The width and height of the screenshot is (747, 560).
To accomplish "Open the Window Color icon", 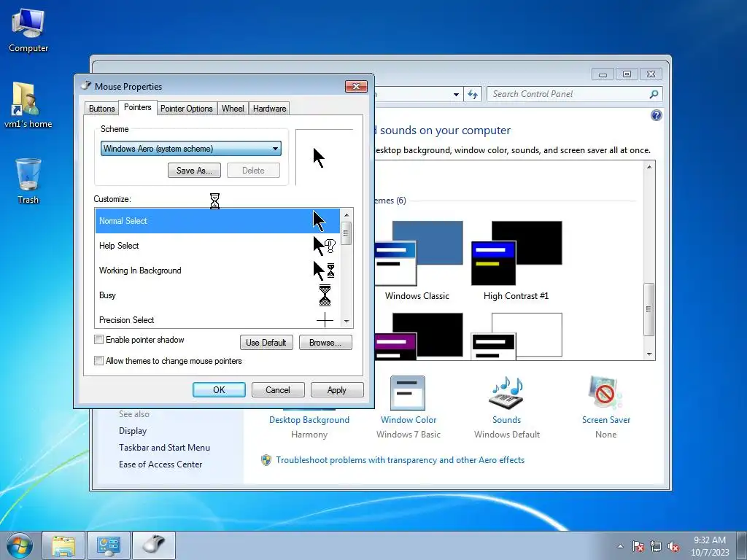I will coord(408,393).
